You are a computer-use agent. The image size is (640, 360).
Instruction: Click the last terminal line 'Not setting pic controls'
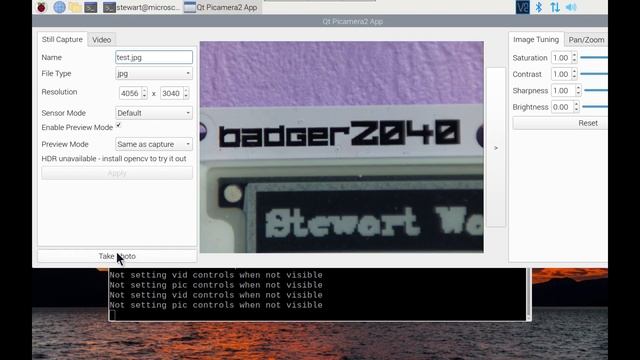(216, 305)
